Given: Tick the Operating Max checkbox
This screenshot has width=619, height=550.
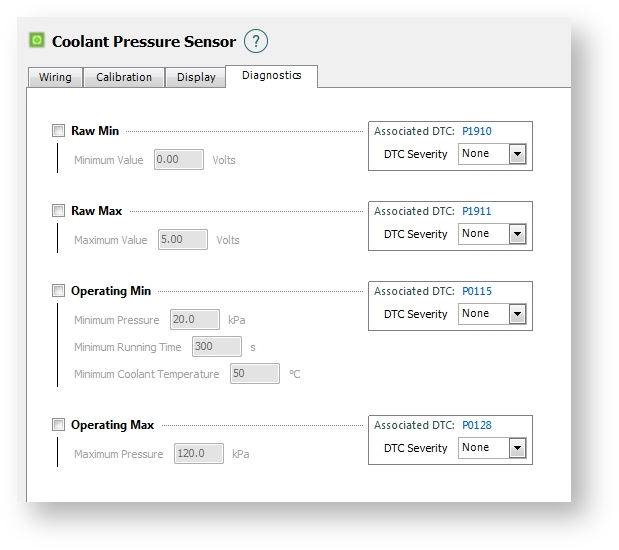Looking at the screenshot, I should point(58,425).
